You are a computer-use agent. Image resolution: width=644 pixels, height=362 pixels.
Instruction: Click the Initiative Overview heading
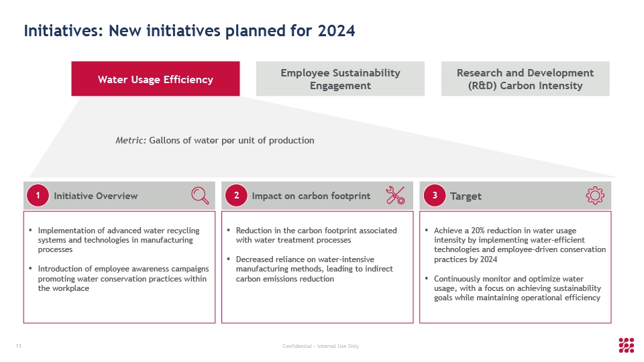tap(96, 196)
